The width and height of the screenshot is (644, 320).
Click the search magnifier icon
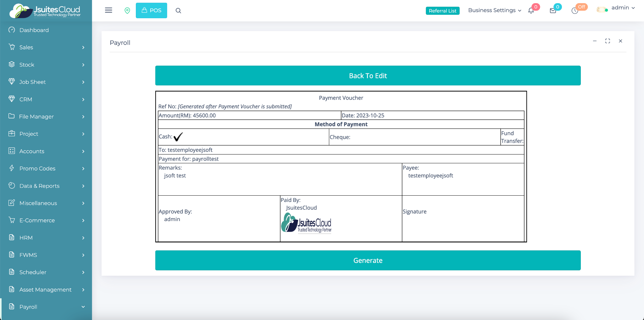click(178, 11)
